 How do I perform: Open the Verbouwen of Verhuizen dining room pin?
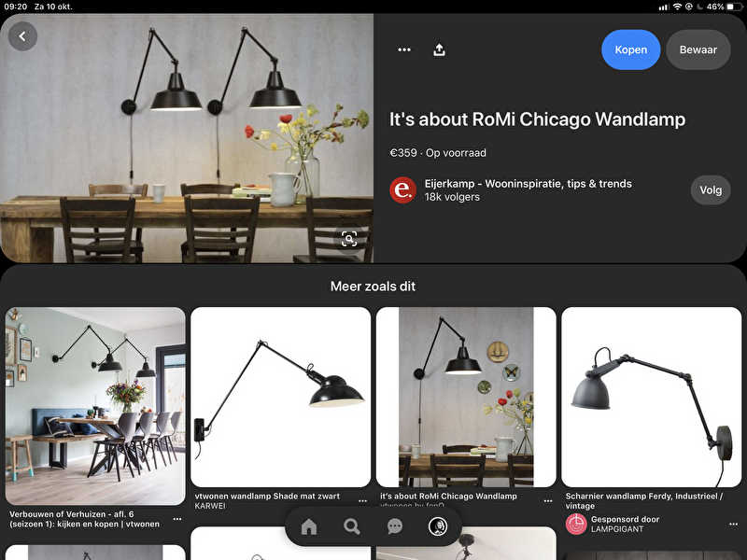[95, 406]
